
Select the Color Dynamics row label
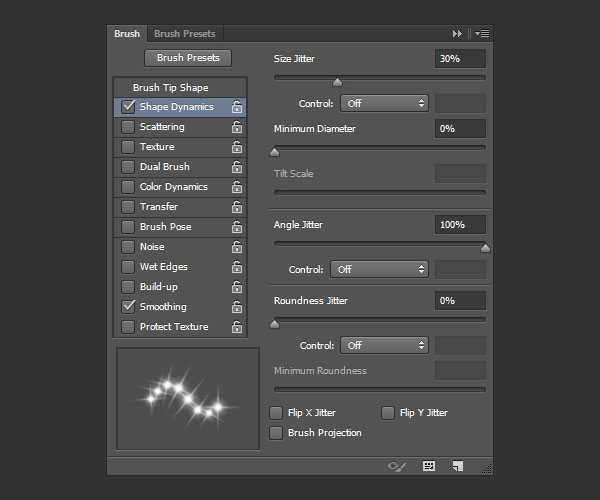173,187
